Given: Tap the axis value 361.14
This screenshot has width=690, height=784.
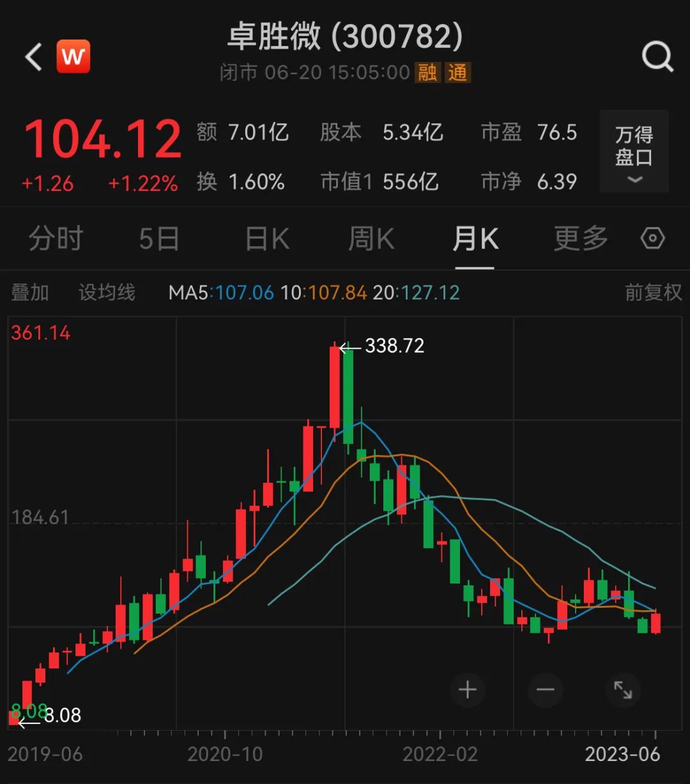Looking at the screenshot, I should pyautogui.click(x=41, y=333).
